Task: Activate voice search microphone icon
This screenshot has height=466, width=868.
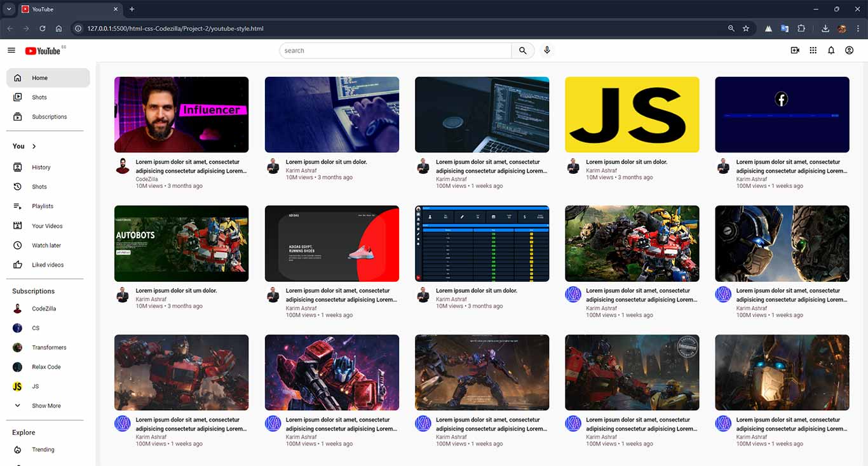Action: [546, 51]
